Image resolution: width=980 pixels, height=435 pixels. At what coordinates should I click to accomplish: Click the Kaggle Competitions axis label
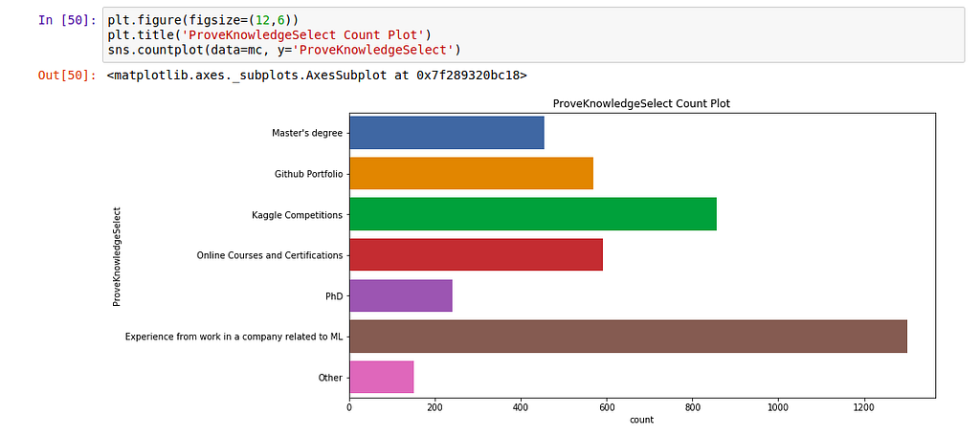coord(297,215)
